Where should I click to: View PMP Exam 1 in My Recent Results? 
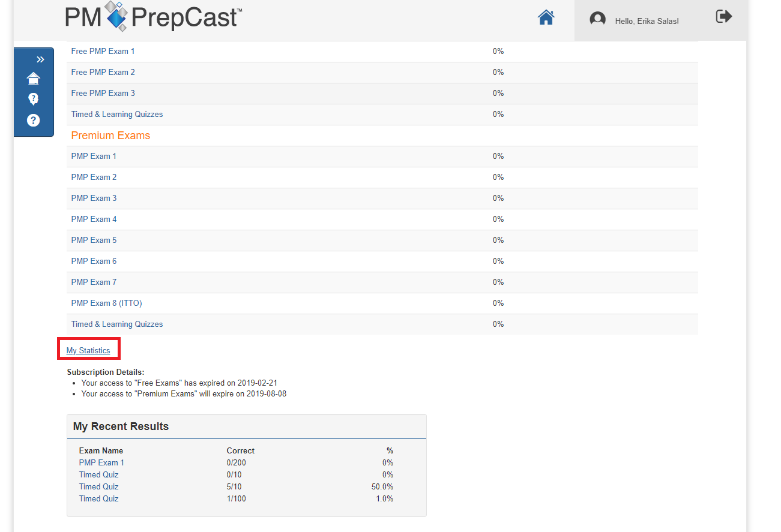pos(101,462)
